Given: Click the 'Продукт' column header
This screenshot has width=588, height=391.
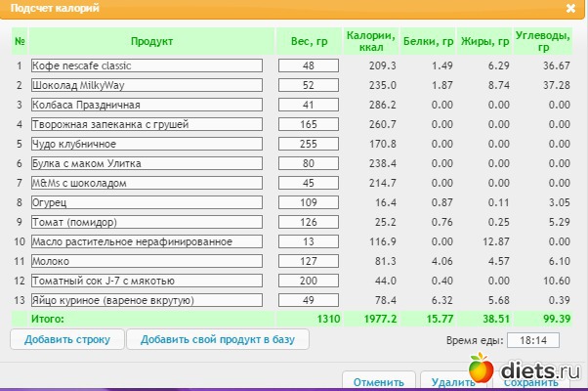Looking at the screenshot, I should pos(151,41).
